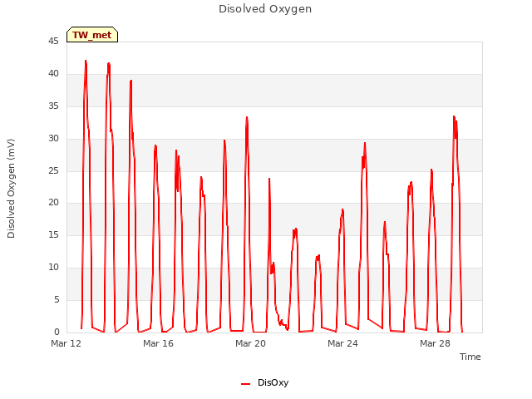Image resolution: width=532 pixels, height=399 pixels.
Task: Click the Mar 12 x-axis tick
Action: 66,343
